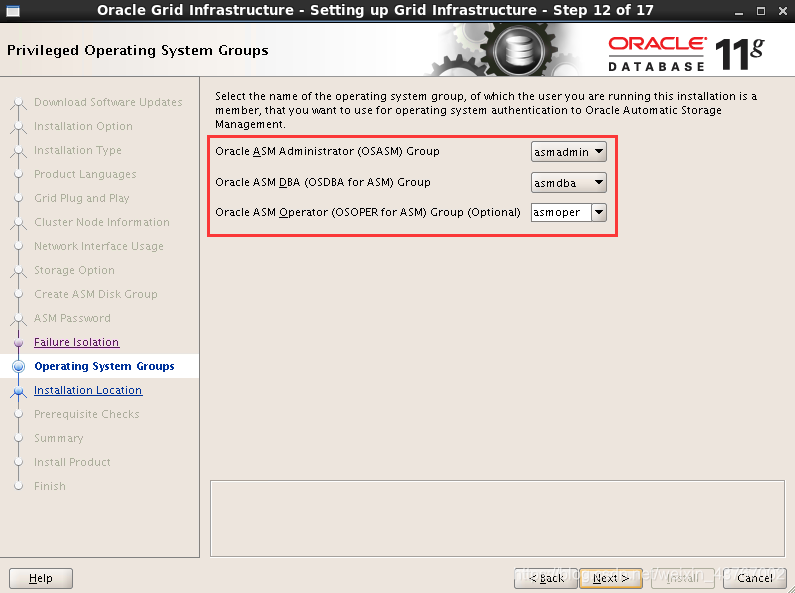Click the Oracle ASM Operator (OSOPER) Group label
The width and height of the screenshot is (795, 593).
click(x=368, y=212)
